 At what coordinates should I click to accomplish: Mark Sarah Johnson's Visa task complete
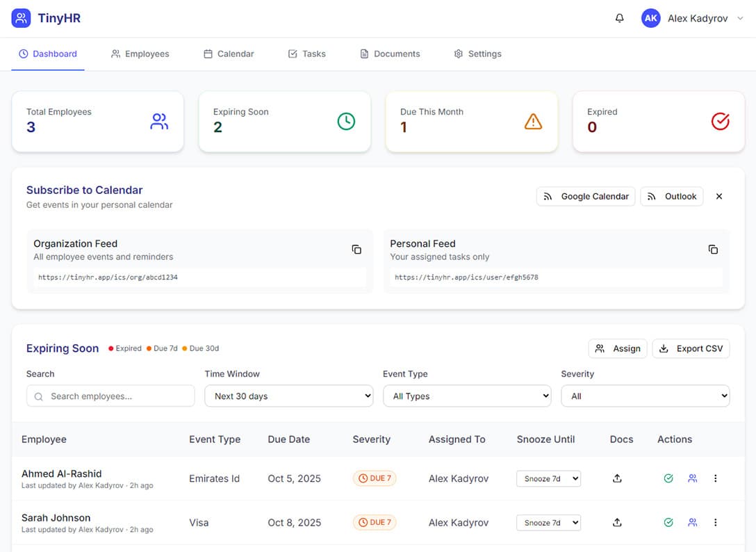coord(668,522)
